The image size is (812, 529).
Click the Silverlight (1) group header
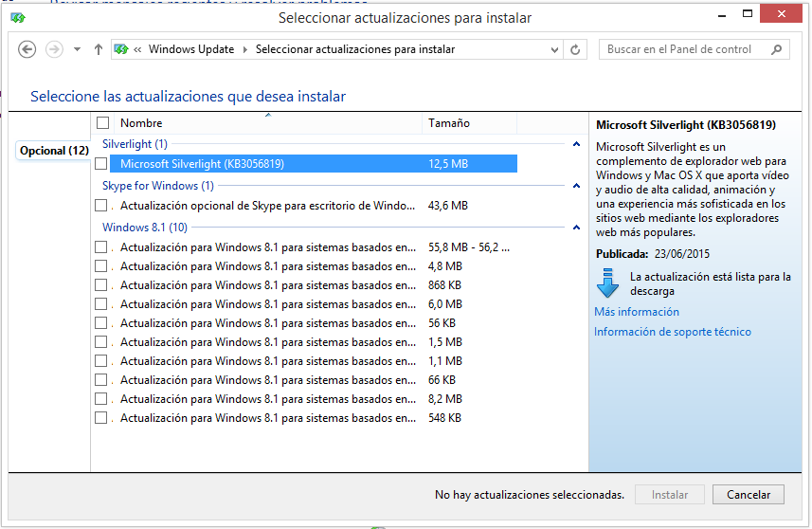tap(135, 144)
